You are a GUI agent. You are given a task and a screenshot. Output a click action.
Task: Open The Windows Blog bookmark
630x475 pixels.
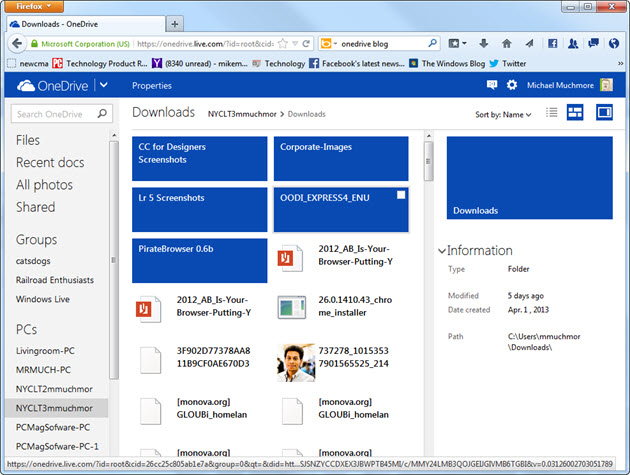(x=447, y=63)
